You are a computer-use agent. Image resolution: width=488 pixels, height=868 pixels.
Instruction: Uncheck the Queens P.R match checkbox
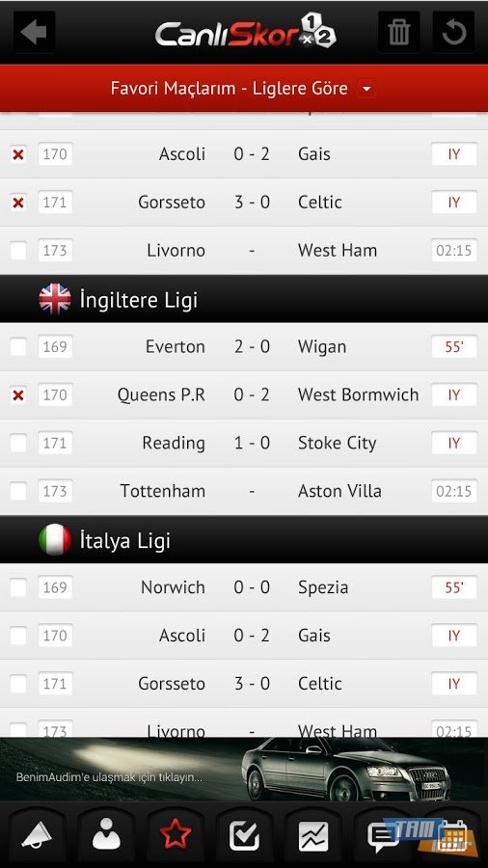tap(18, 395)
